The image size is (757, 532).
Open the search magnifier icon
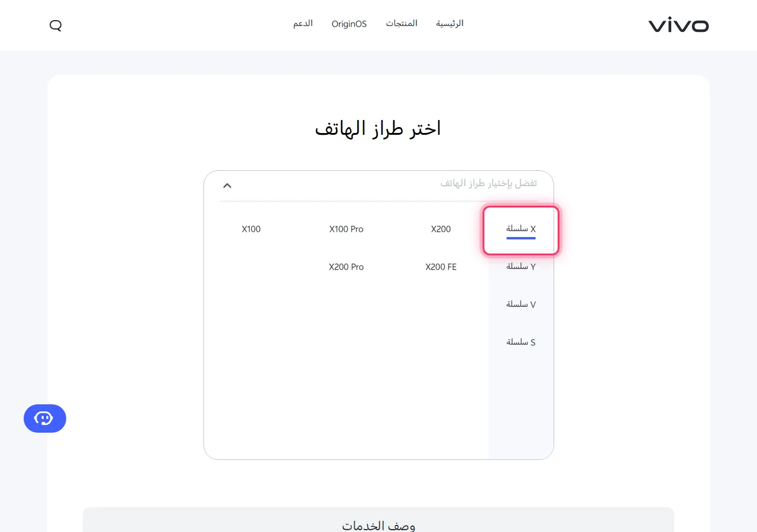[56, 25]
